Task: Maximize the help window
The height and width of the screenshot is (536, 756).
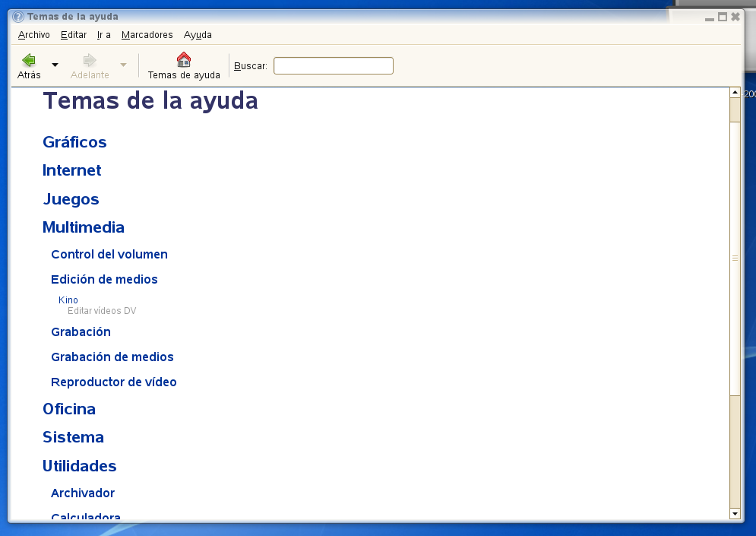Action: 722,17
